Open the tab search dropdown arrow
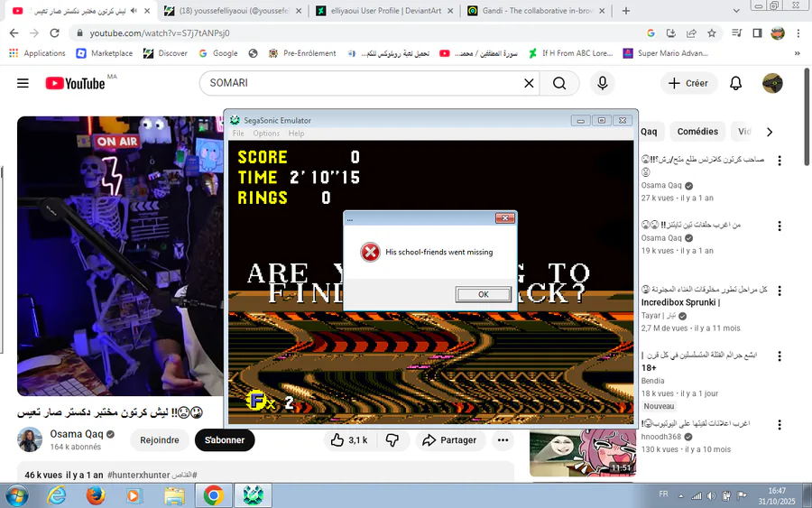812x508 pixels. point(736,10)
